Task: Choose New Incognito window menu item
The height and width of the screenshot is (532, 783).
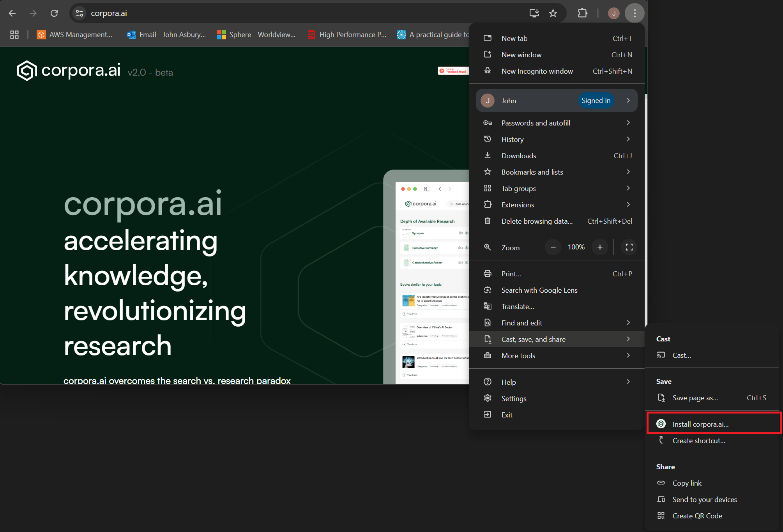Action: 537,71
